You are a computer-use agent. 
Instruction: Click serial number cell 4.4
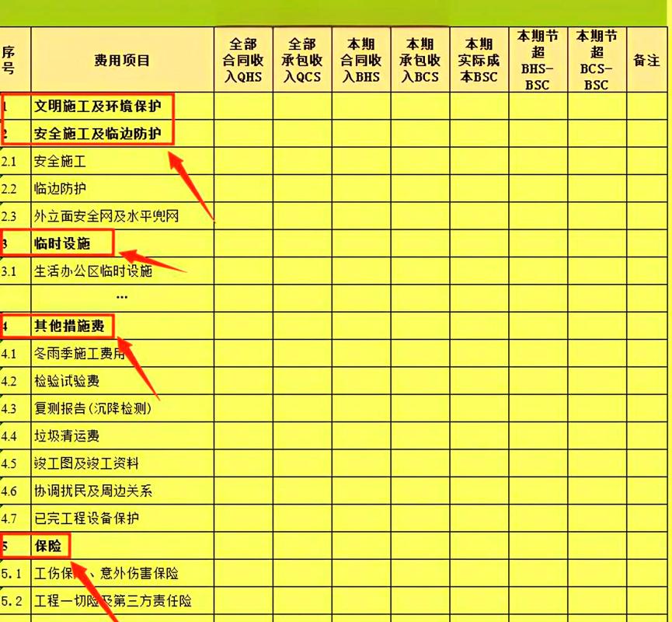point(15,436)
